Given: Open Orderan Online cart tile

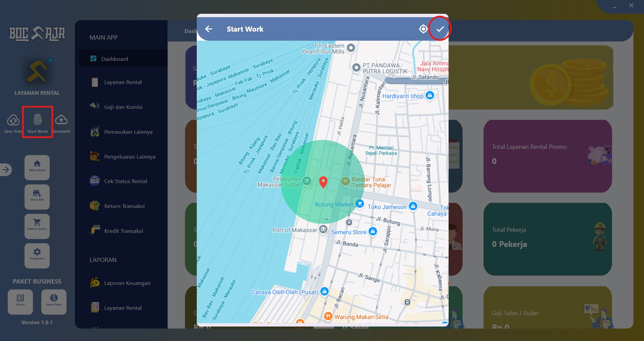Looking at the screenshot, I should point(37,226).
